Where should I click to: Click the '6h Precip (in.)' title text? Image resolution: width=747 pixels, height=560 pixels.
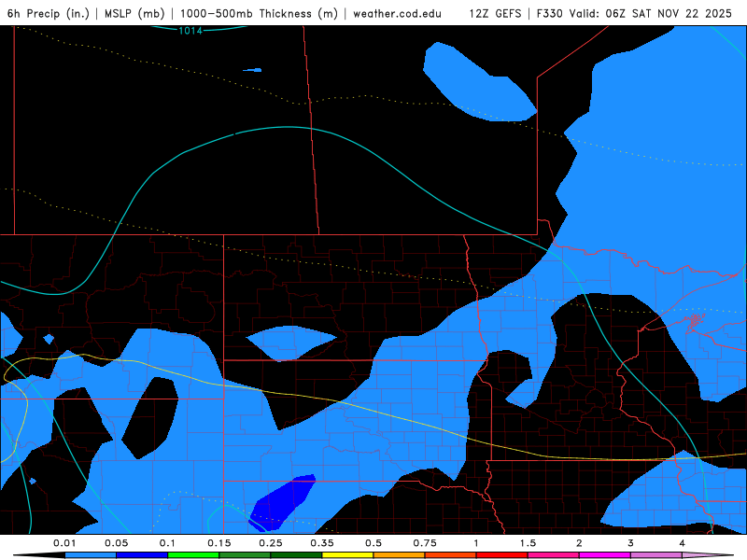tap(49, 13)
